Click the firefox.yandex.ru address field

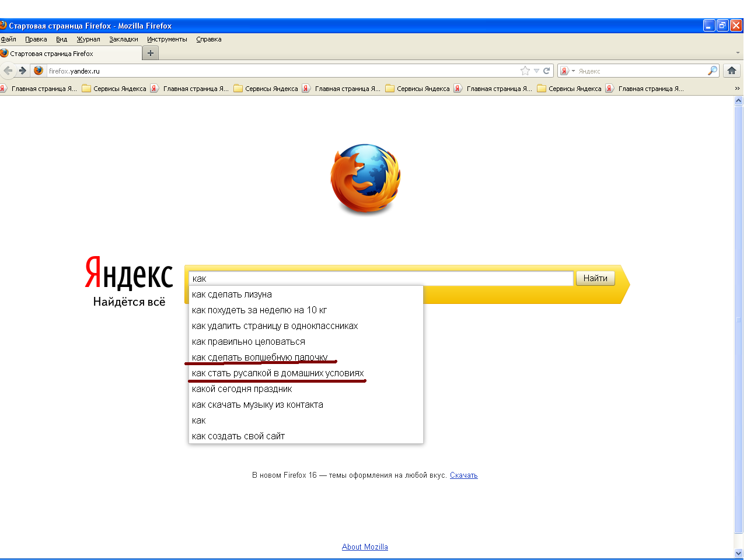(x=282, y=71)
